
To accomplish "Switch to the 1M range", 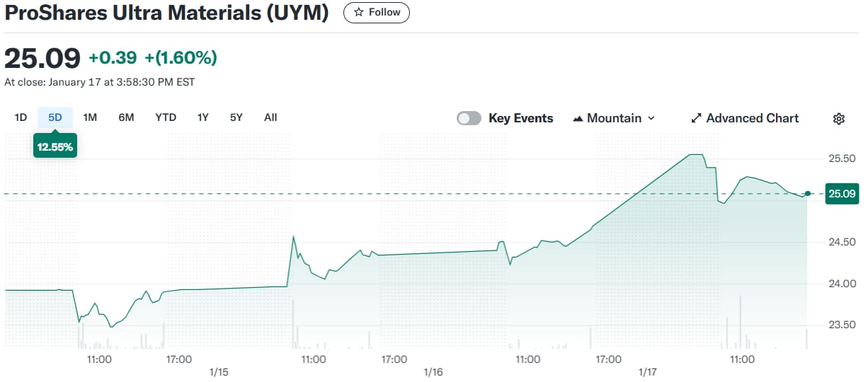I will (x=90, y=117).
